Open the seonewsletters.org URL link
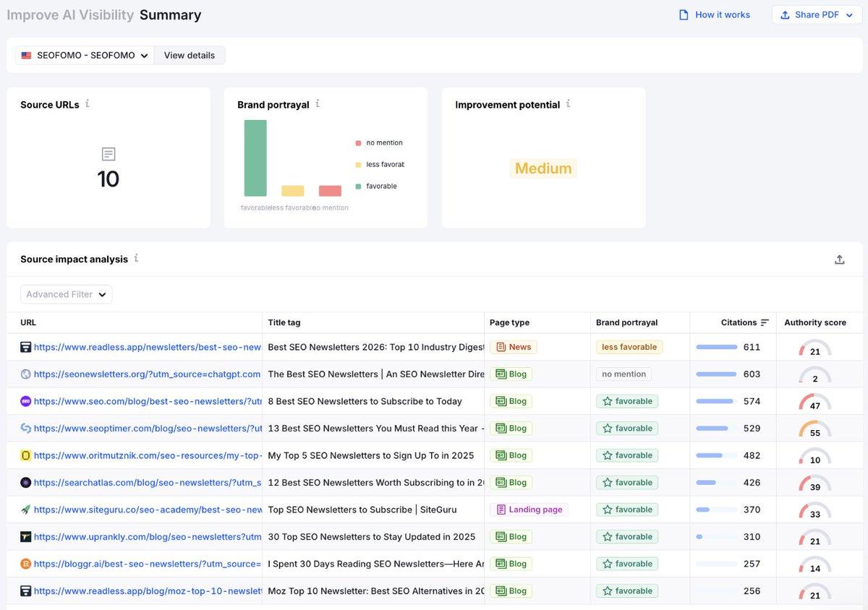868x610 pixels. coord(147,374)
